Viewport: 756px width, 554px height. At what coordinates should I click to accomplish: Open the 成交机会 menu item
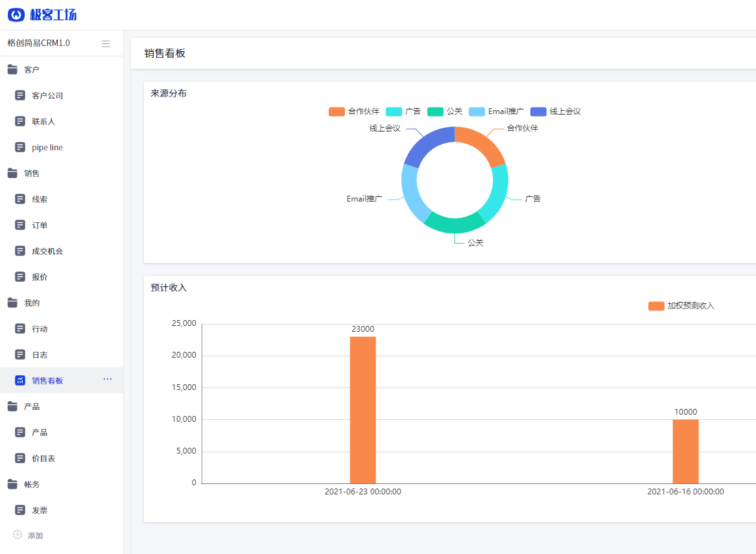(47, 251)
